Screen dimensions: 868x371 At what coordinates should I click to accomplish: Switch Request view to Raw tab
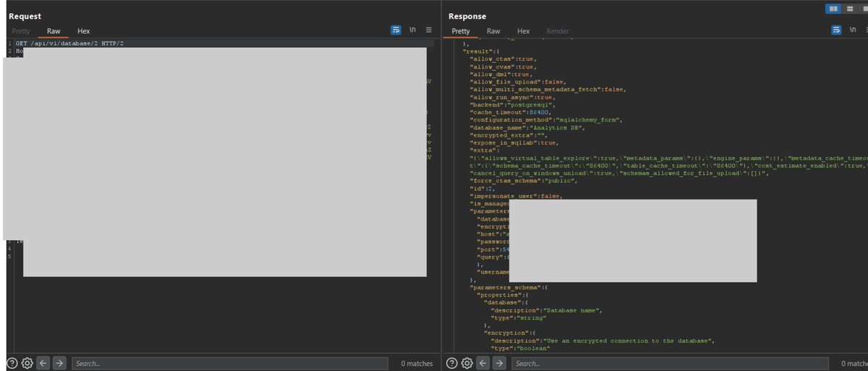(x=54, y=31)
